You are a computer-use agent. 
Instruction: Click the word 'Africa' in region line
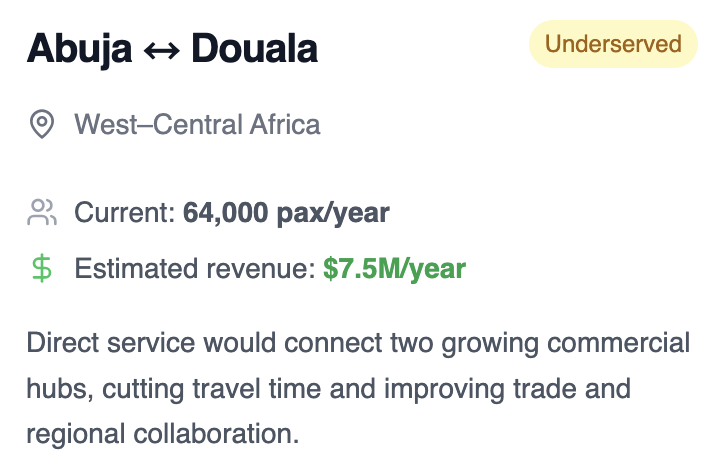tap(285, 124)
